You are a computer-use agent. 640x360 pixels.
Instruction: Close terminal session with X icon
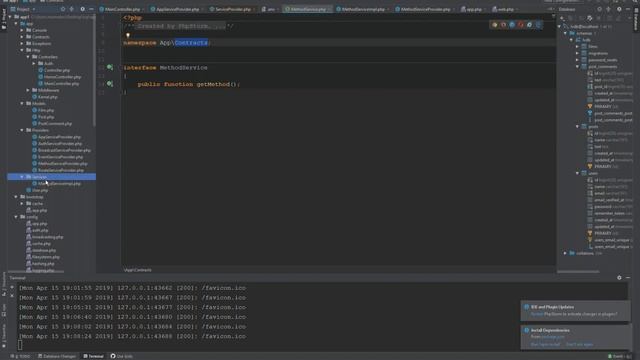12,296
